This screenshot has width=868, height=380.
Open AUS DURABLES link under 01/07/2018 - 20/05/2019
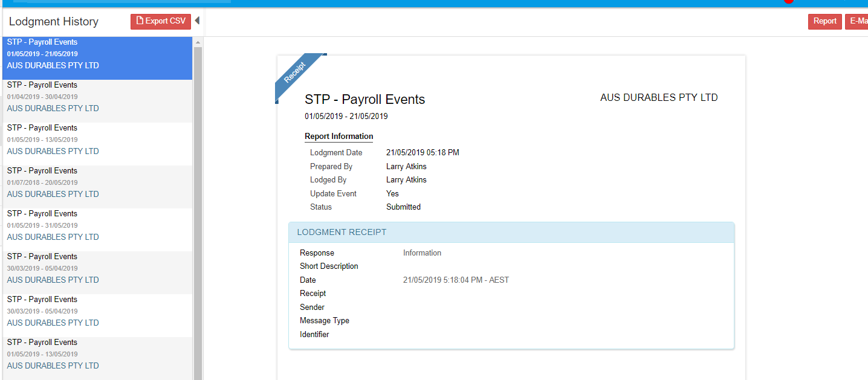[53, 195]
